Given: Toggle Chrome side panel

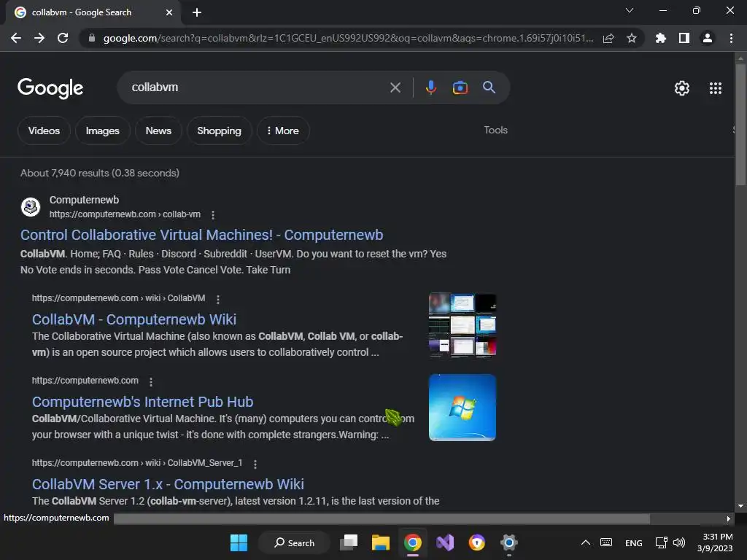Looking at the screenshot, I should (684, 38).
